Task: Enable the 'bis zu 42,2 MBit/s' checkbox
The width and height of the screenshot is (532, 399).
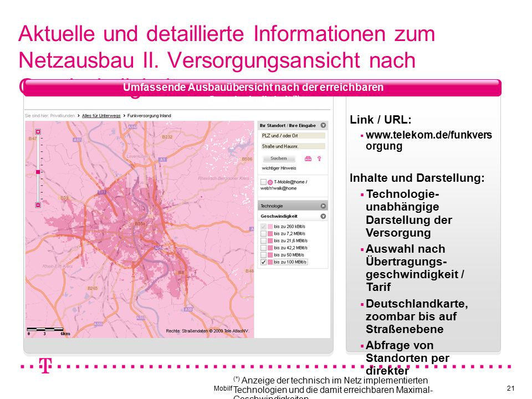Action: 263,248
